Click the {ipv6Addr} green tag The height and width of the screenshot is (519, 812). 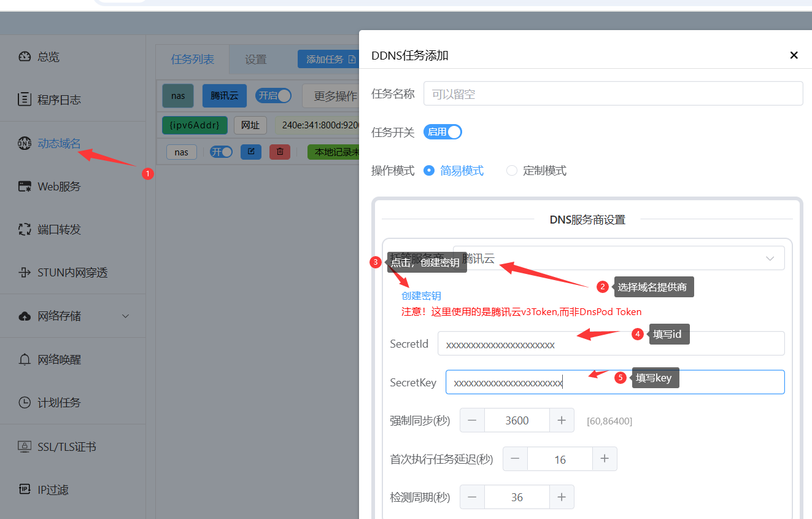(195, 125)
